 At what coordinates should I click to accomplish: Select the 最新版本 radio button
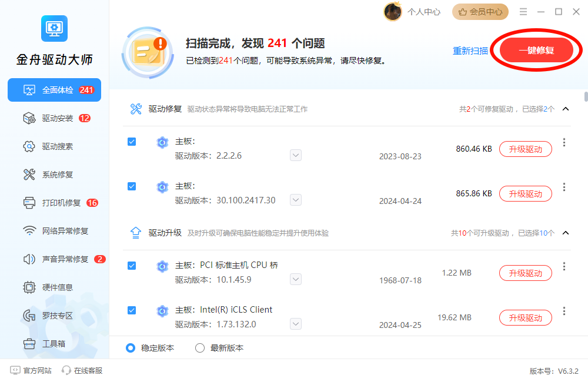pyautogui.click(x=200, y=348)
